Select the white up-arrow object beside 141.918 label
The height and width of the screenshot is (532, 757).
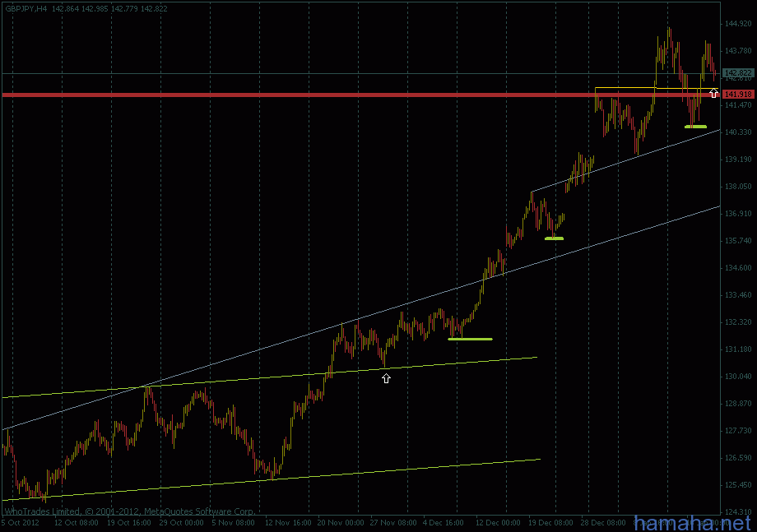tap(713, 93)
